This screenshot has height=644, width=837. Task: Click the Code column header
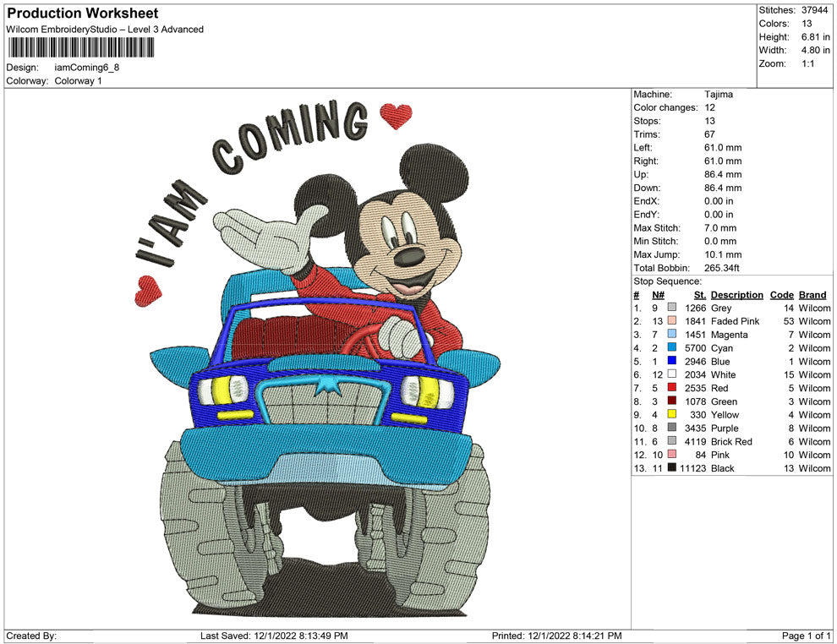781,295
